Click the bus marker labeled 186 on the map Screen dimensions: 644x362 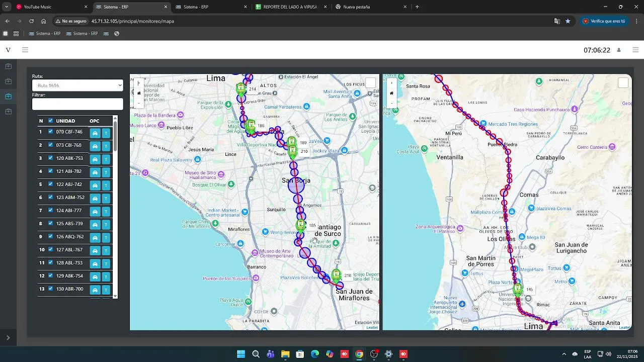coord(250,126)
